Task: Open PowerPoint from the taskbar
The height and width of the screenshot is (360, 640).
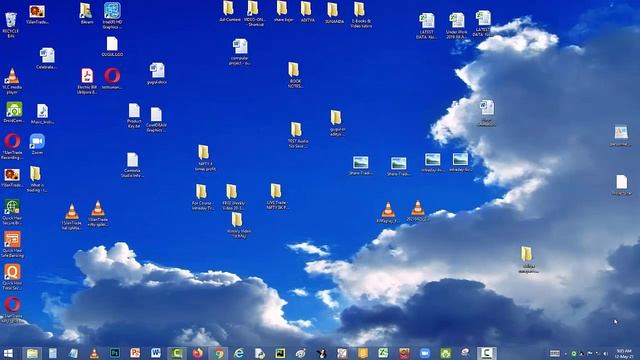Action: 135,353
